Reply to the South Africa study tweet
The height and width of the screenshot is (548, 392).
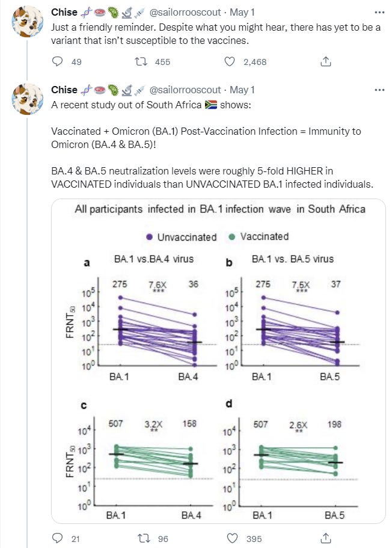[x=58, y=538]
